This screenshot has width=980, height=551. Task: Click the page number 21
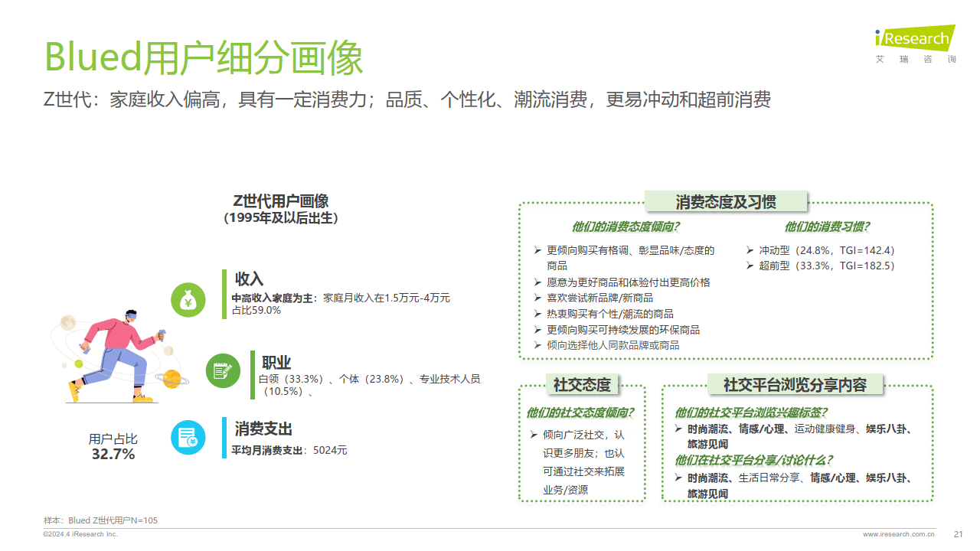(958, 534)
